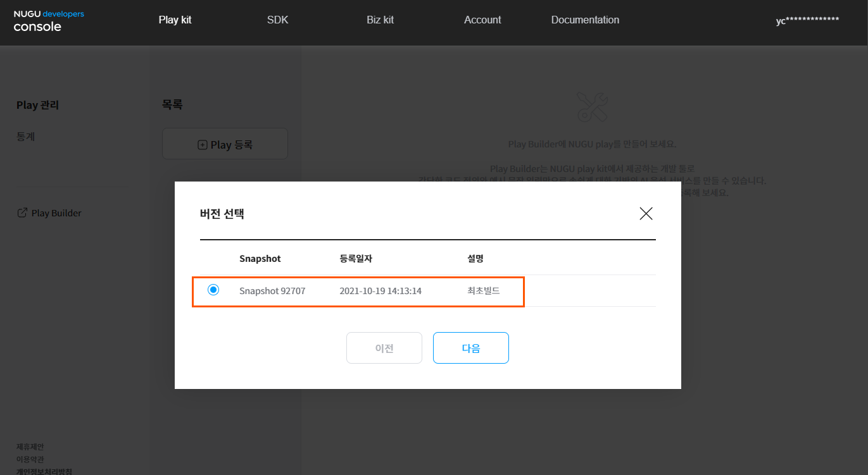868x475 pixels.
Task: Click the wrench and screwdriver tools icon
Action: [593, 106]
